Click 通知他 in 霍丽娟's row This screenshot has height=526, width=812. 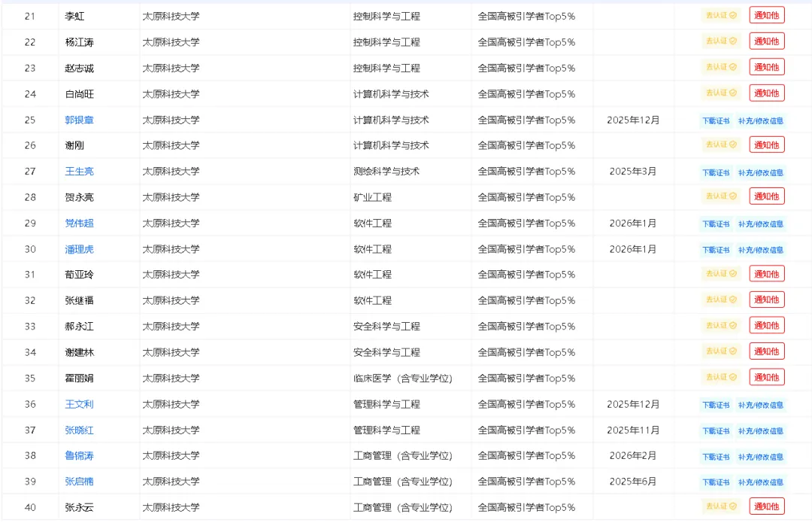[766, 377]
